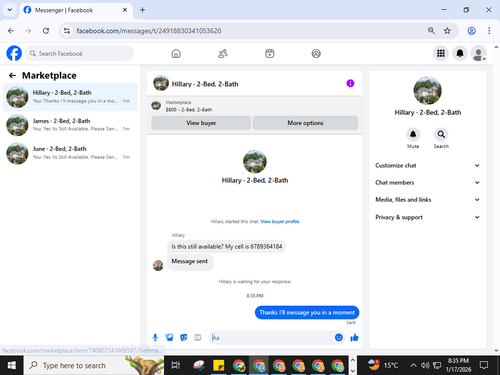Viewport: 500px width, 375px height.
Task: View site information icon in address bar
Action: click(67, 31)
